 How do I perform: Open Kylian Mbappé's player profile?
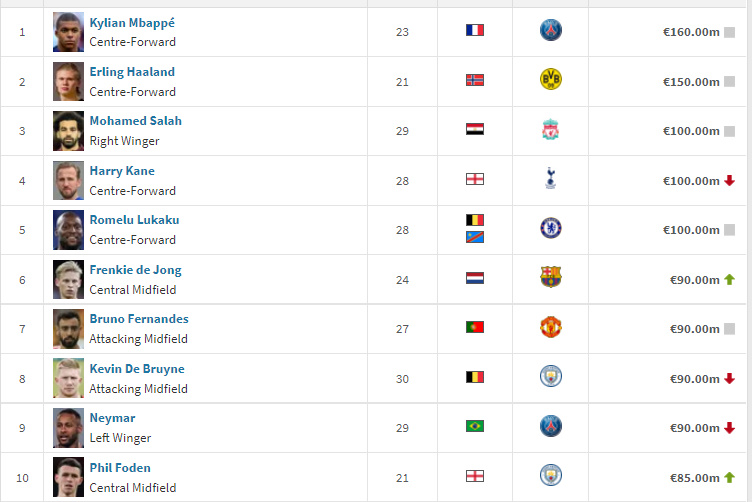(132, 23)
